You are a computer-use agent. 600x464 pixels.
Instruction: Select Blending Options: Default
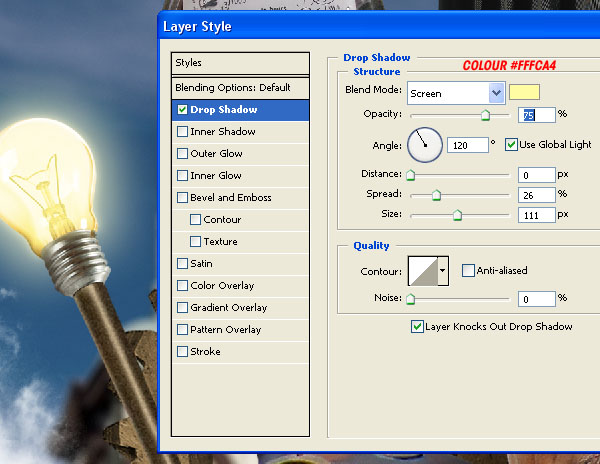click(240, 88)
